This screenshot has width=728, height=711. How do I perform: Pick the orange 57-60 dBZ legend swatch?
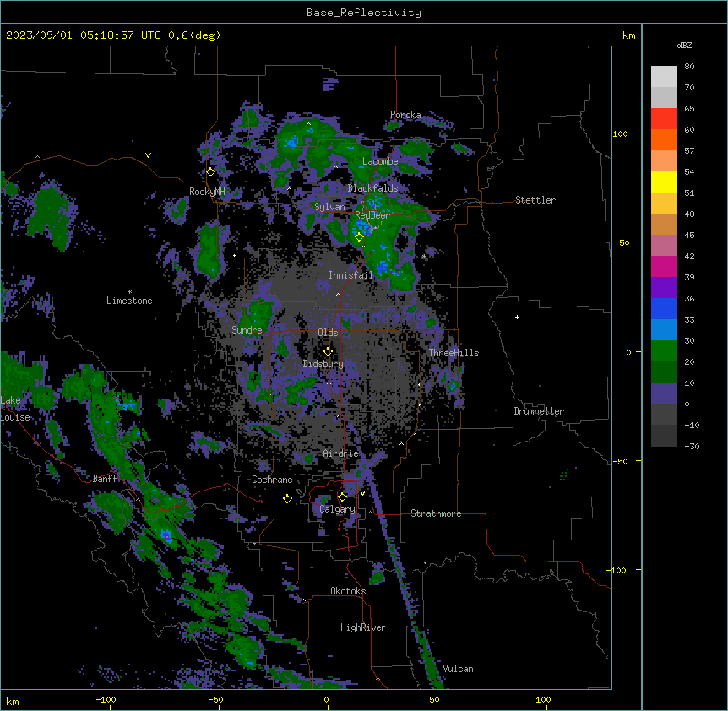(664, 139)
